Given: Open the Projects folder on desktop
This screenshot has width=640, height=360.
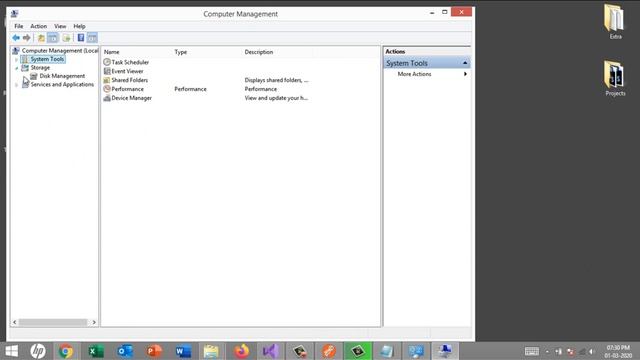Looking at the screenshot, I should 615,78.
